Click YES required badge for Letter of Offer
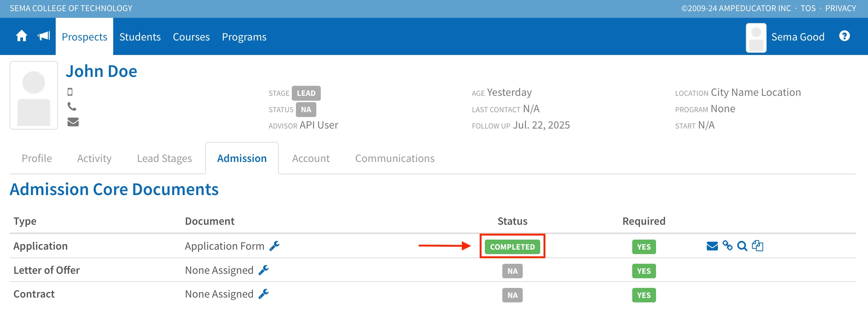 click(644, 271)
